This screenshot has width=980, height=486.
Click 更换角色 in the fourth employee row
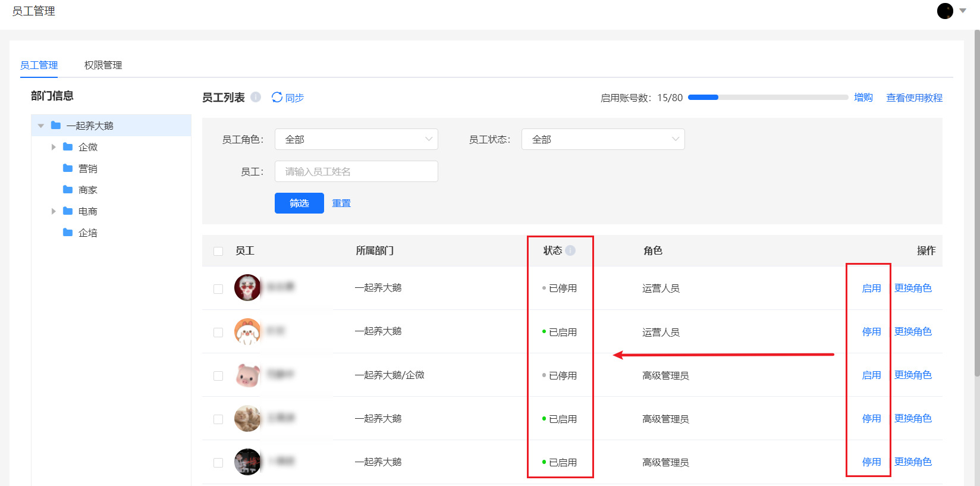pyautogui.click(x=913, y=418)
